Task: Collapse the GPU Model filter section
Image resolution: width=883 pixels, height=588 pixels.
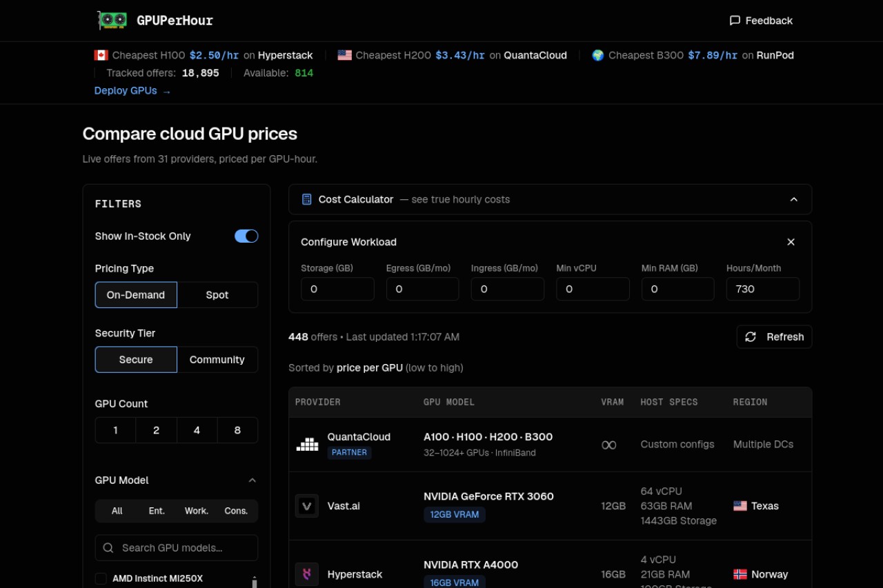Action: tap(252, 480)
